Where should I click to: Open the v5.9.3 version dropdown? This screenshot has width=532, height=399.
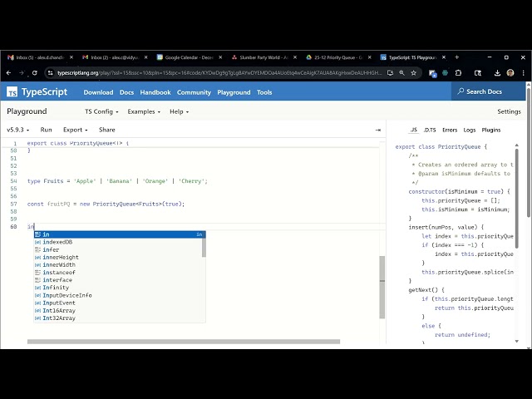pyautogui.click(x=18, y=130)
